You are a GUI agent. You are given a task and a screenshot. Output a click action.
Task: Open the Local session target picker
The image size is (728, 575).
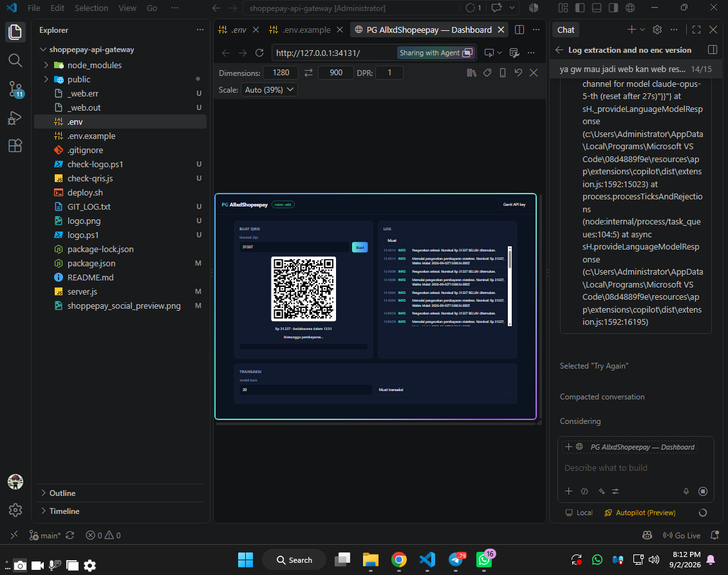click(579, 513)
